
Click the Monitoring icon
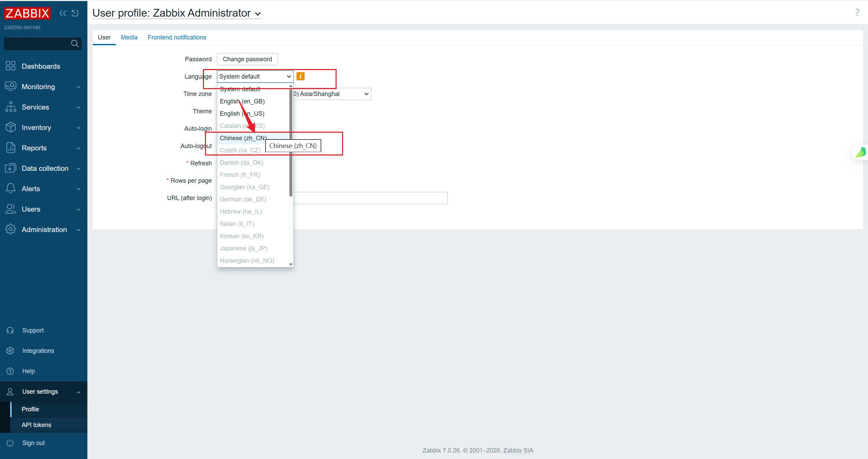click(x=11, y=86)
